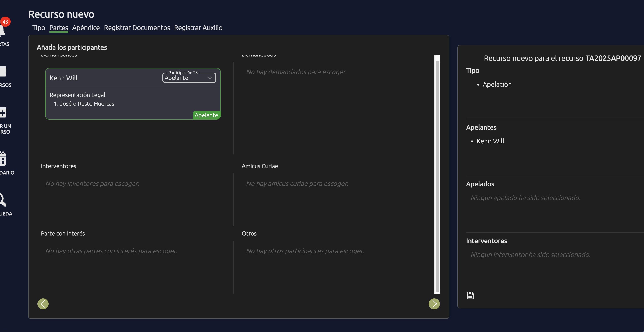Click the green Apelante badge
The width and height of the screenshot is (644, 332).
pyautogui.click(x=206, y=115)
